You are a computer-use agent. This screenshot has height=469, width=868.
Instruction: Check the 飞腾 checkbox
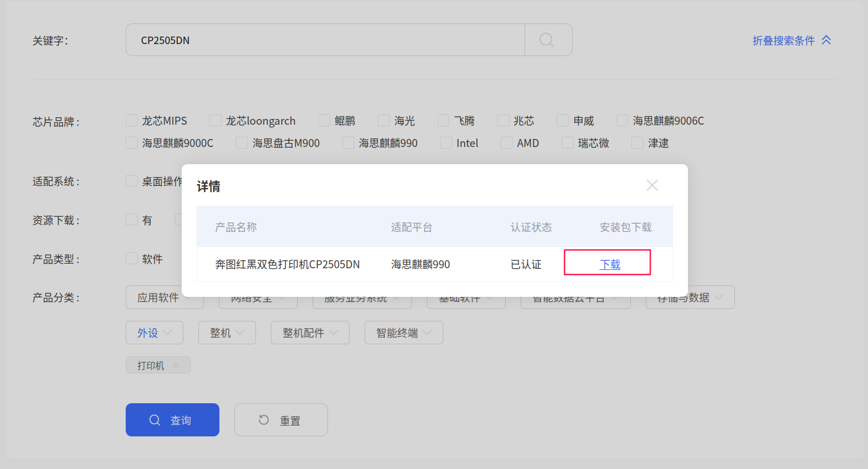(443, 120)
